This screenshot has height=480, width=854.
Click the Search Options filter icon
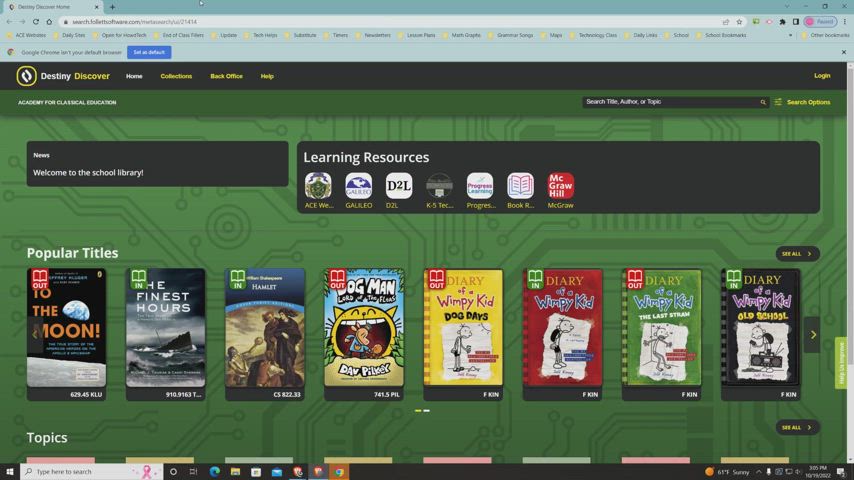coord(778,102)
